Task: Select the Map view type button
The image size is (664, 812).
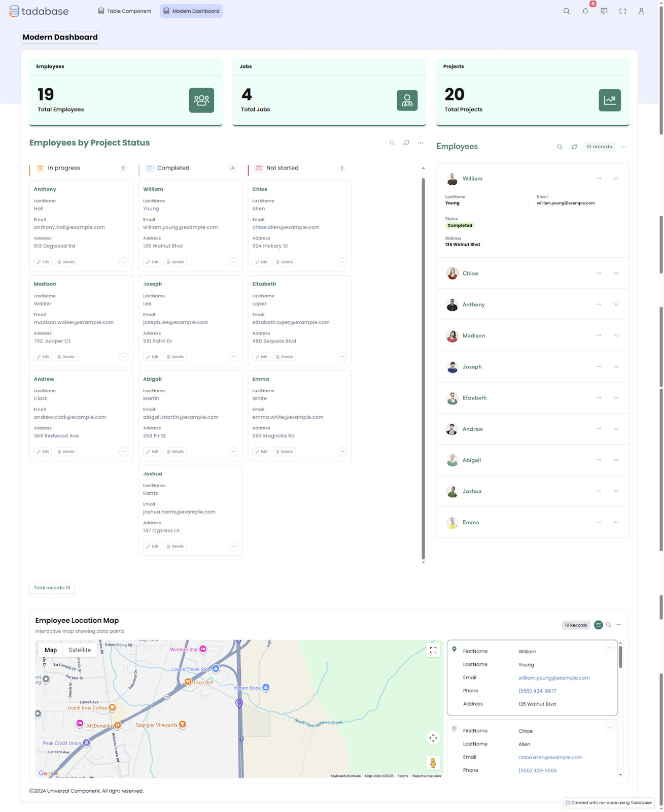Action: pyautogui.click(x=51, y=650)
